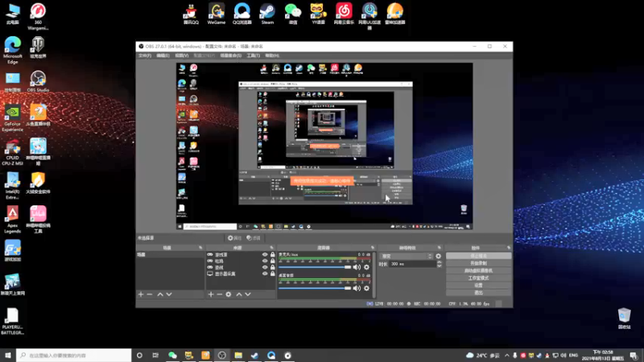Open scene transition properties gear

tap(438, 256)
